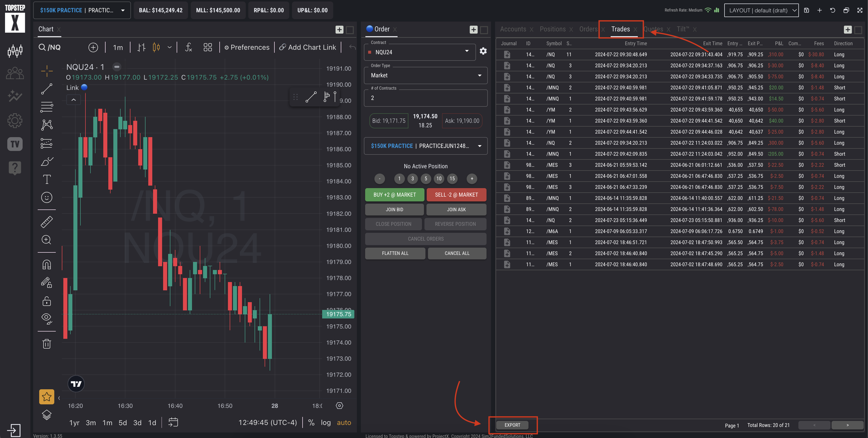Expand the LAYOUT default draft dropdown
The image size is (868, 438).
point(761,11)
